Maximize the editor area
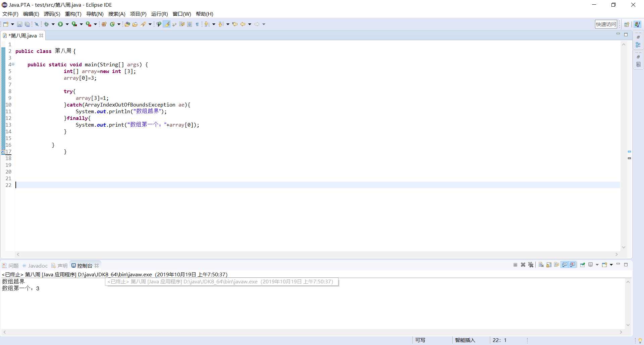Screen dimensions: 644x345 [626, 34]
